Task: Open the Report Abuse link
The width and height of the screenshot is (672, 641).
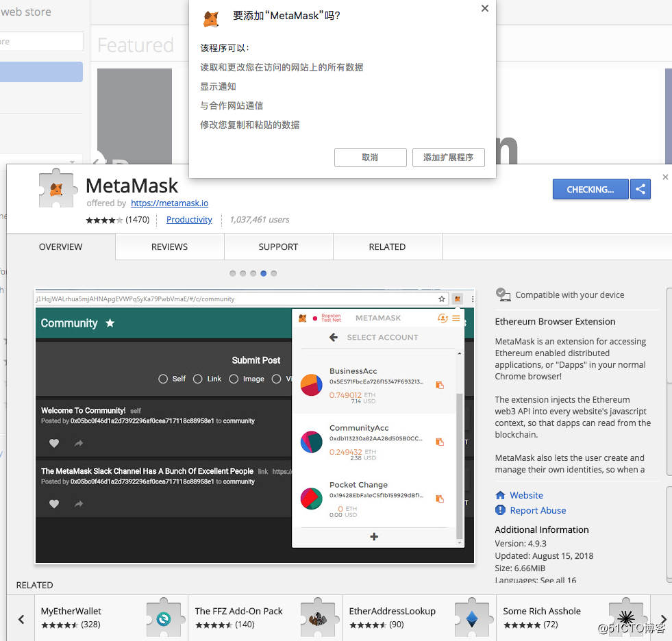Action: coord(538,510)
